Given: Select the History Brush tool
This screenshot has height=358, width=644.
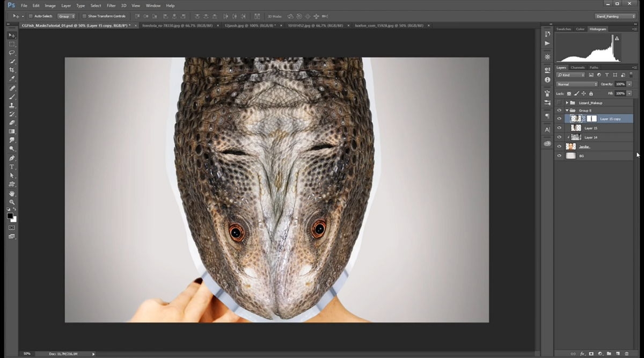Looking at the screenshot, I should coord(12,114).
